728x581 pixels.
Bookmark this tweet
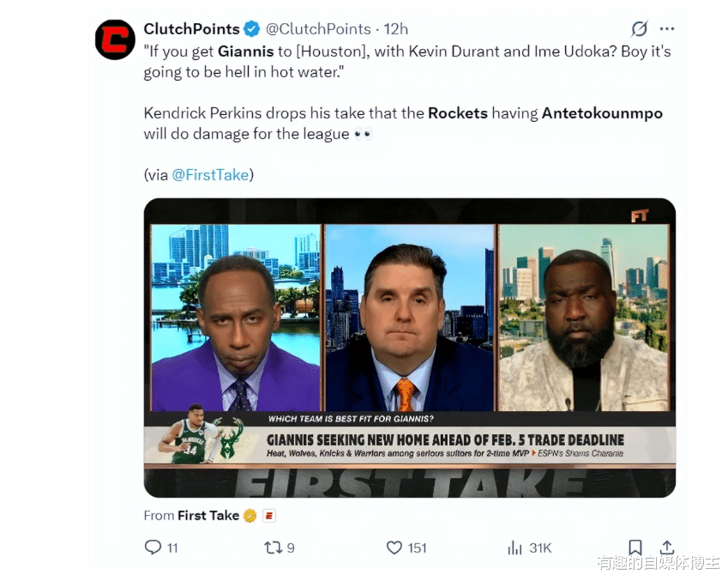pyautogui.click(x=635, y=548)
